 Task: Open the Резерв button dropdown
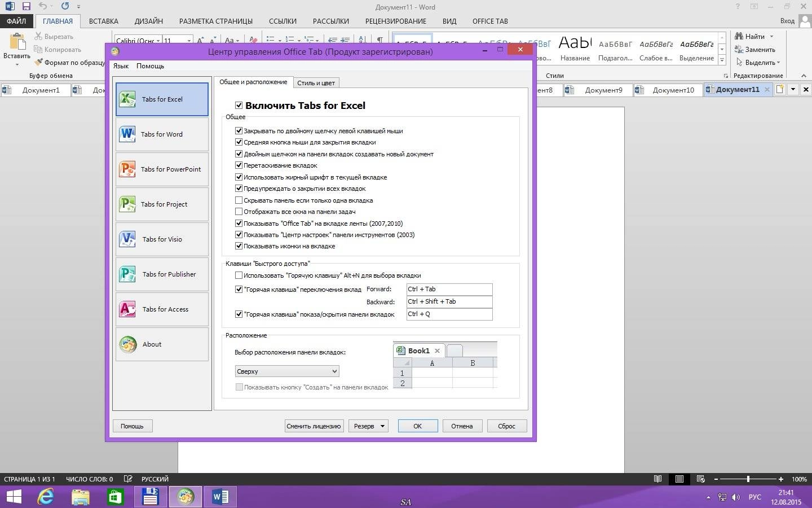coord(368,426)
